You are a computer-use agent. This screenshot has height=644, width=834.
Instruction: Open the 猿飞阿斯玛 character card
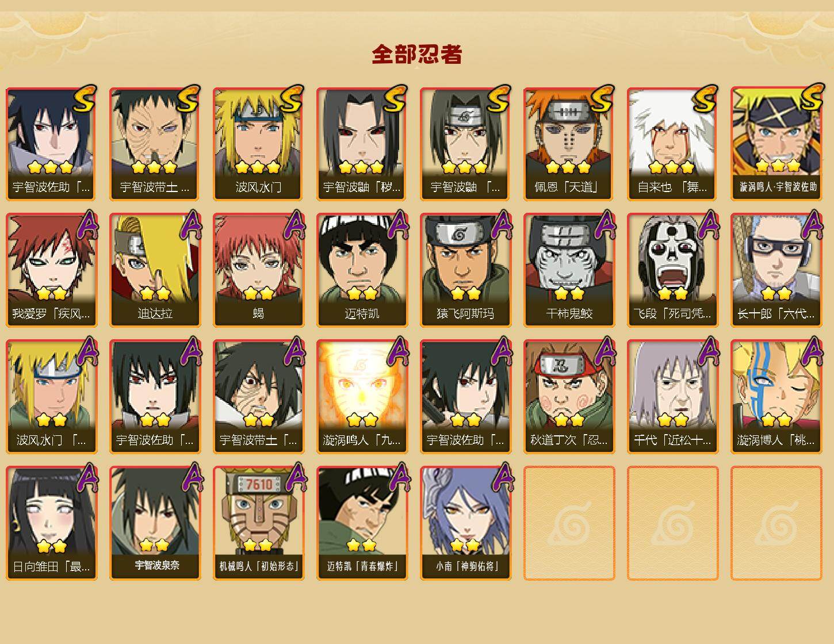click(x=465, y=270)
